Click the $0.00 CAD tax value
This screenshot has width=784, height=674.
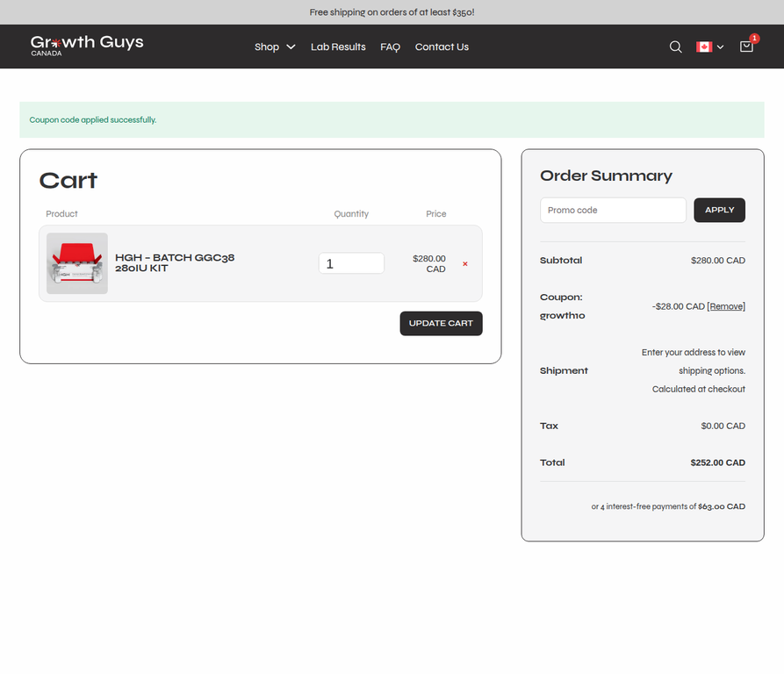pyautogui.click(x=723, y=427)
